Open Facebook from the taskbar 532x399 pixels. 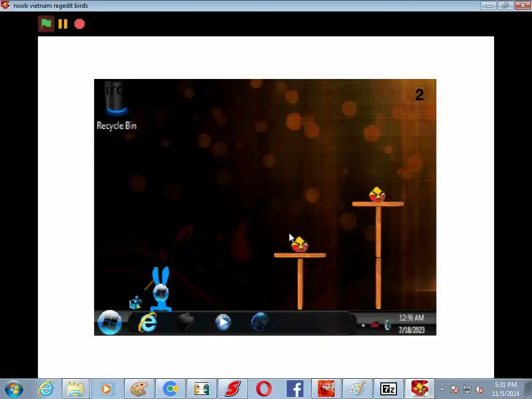[295, 389]
